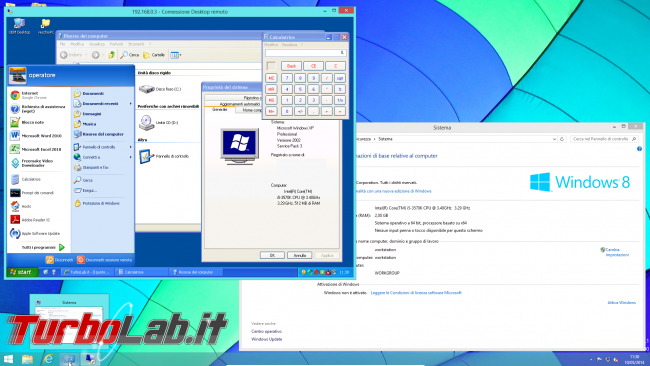Click Annulla in Proprietà del sistema
This screenshot has width=650, height=366.
(300, 255)
